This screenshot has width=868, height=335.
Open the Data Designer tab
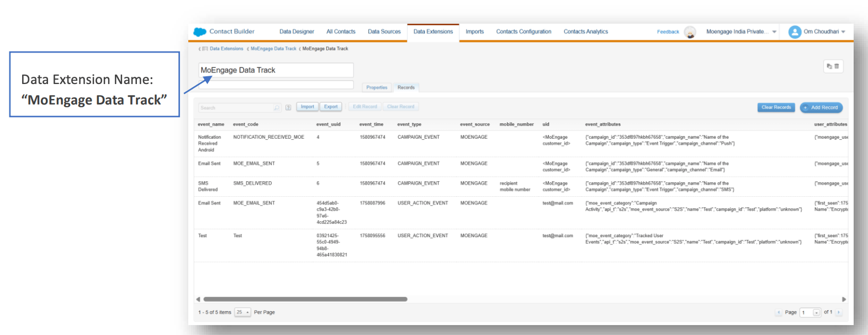tap(297, 32)
